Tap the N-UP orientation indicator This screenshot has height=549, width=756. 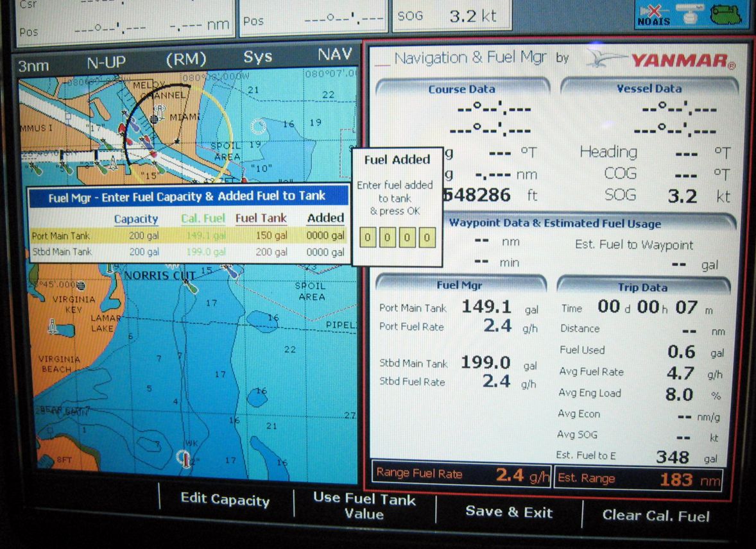106,63
